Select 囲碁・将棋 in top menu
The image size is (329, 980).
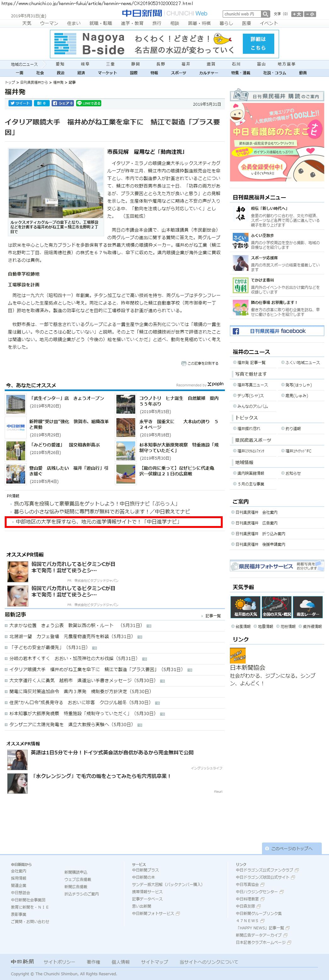[199, 23]
